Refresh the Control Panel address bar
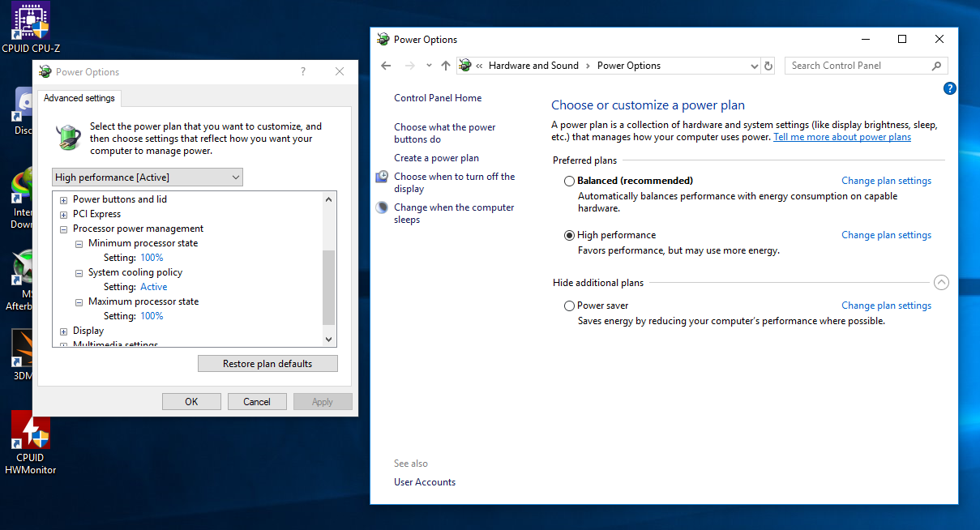 click(768, 66)
